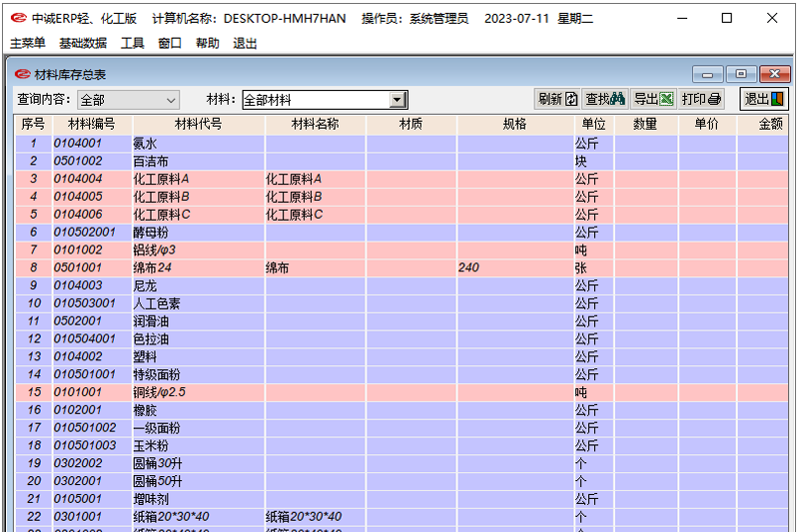799x532 pixels.
Task: Close the 材料库存总表 child window
Action: 775,74
